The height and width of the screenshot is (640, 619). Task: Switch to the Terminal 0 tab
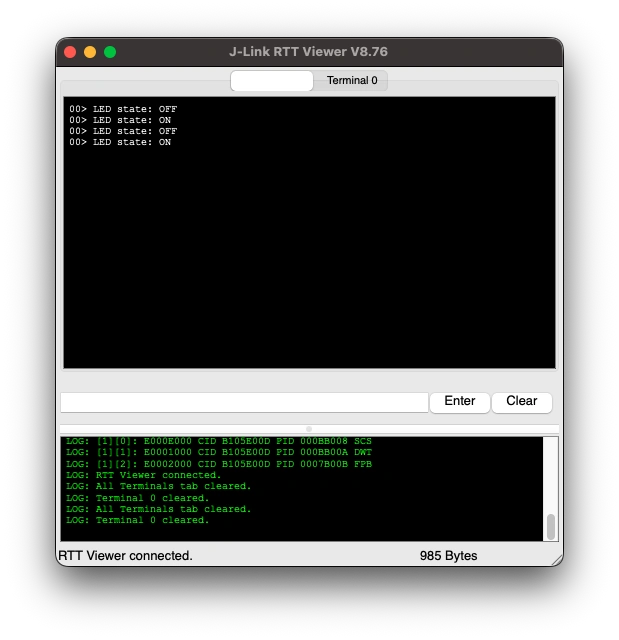point(351,80)
